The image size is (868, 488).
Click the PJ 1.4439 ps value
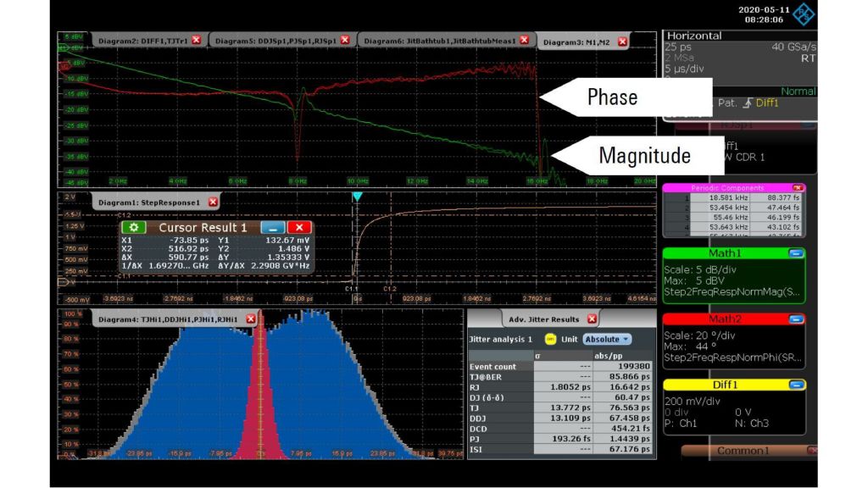point(630,439)
